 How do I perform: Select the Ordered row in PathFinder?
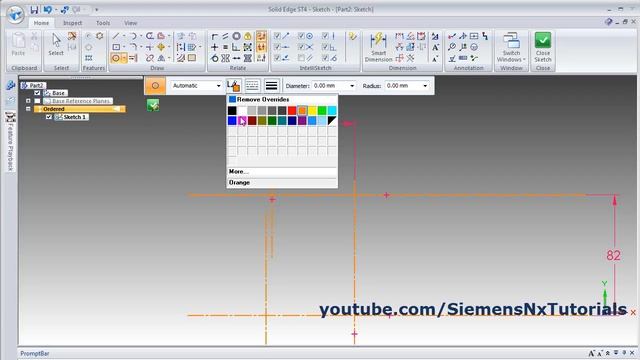[x=80, y=109]
